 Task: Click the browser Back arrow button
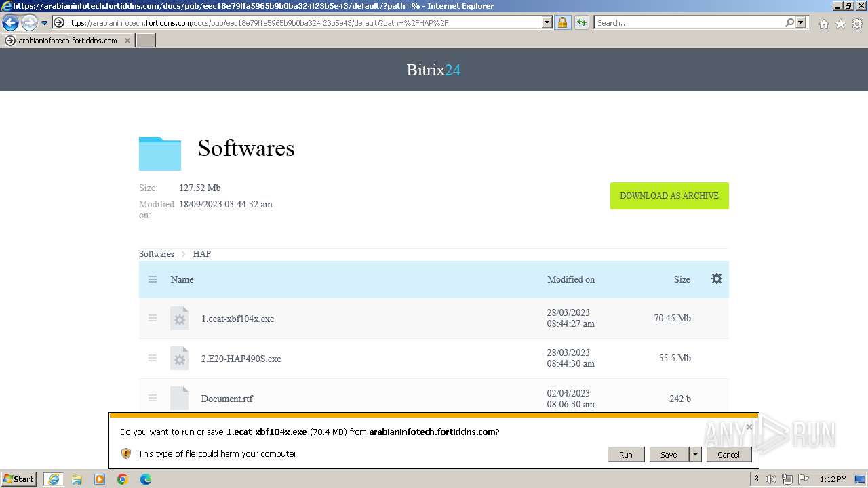click(10, 23)
